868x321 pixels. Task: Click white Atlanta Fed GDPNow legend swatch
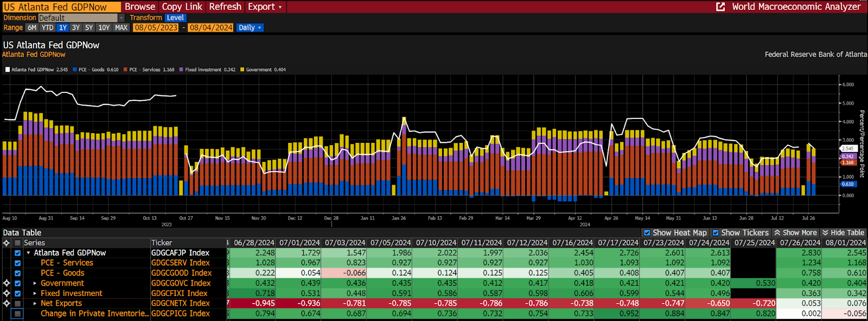point(8,70)
